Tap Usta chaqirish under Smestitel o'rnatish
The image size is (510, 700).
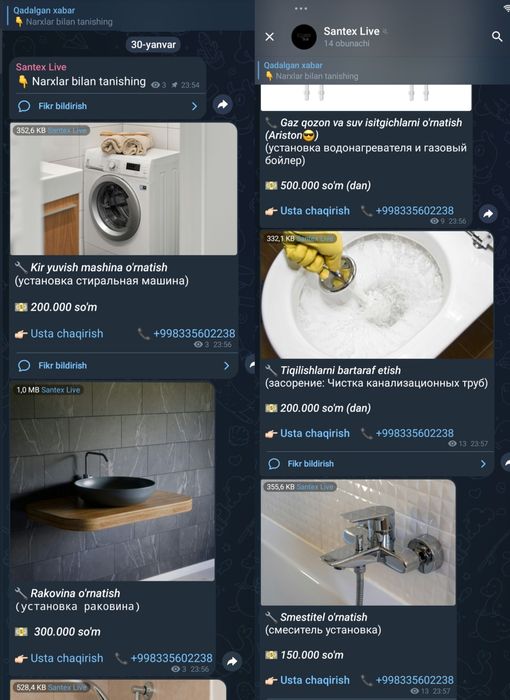click(315, 680)
